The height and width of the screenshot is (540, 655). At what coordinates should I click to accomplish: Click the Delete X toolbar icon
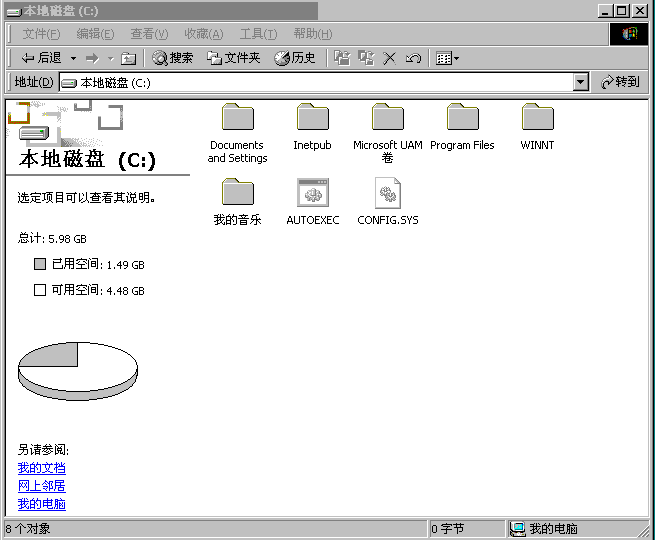(389, 58)
